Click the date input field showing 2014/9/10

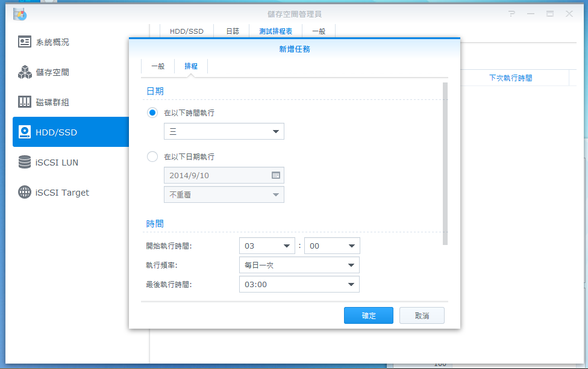(224, 175)
